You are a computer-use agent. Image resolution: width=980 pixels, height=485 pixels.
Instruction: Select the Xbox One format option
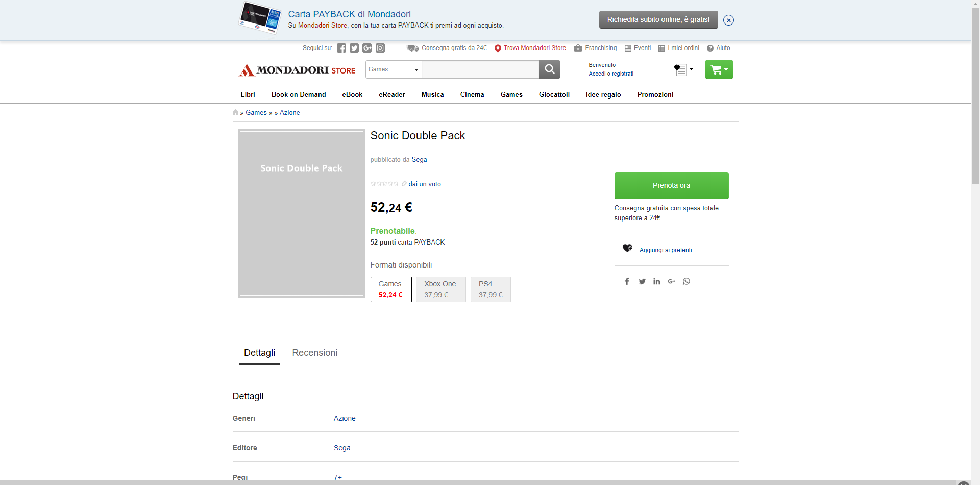441,289
